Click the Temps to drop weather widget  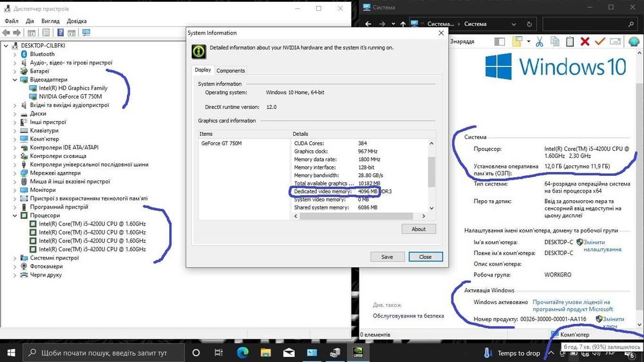click(x=512, y=353)
